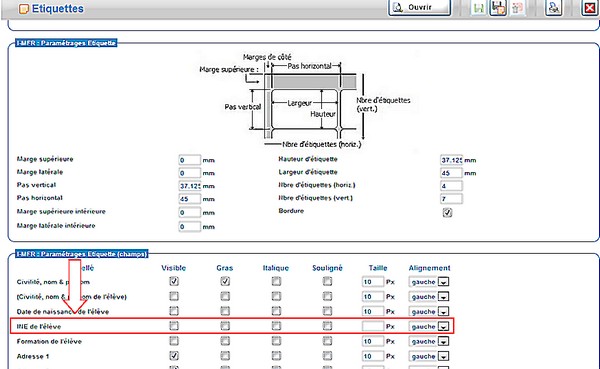This screenshot has height=369, width=600.
Task: Click Taille field for Civilité, nom & prénom
Action: pos(373,282)
